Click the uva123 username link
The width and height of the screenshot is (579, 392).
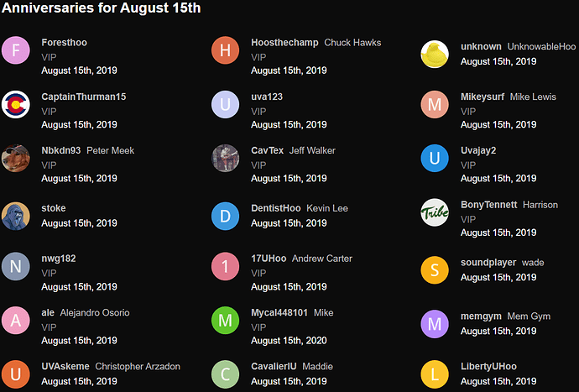(x=267, y=97)
